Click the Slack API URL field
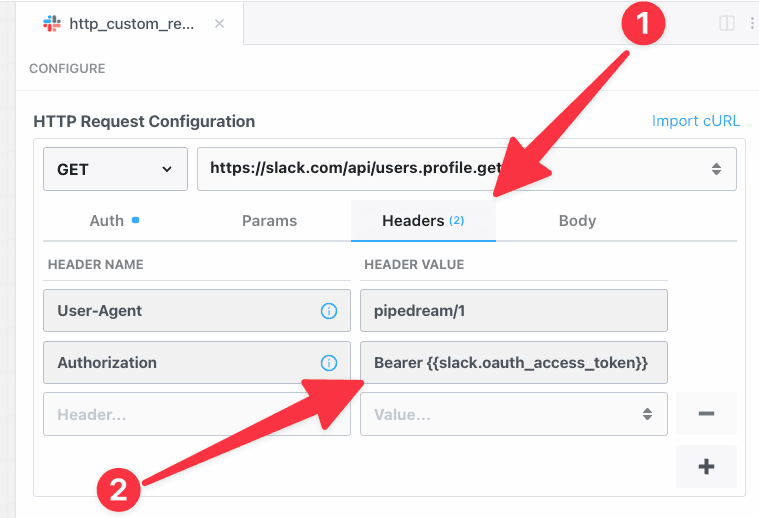 pyautogui.click(x=467, y=169)
